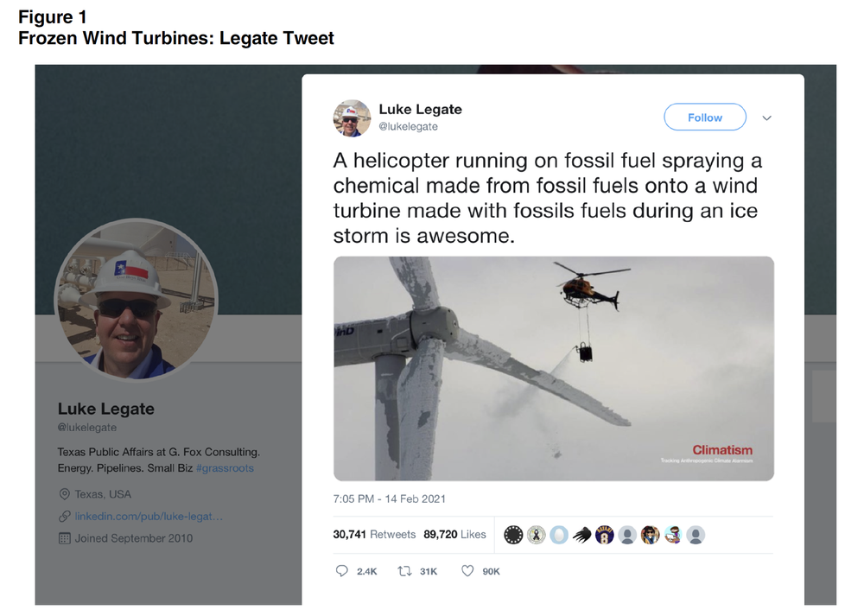Open the tweet options chevron menu

pyautogui.click(x=766, y=117)
